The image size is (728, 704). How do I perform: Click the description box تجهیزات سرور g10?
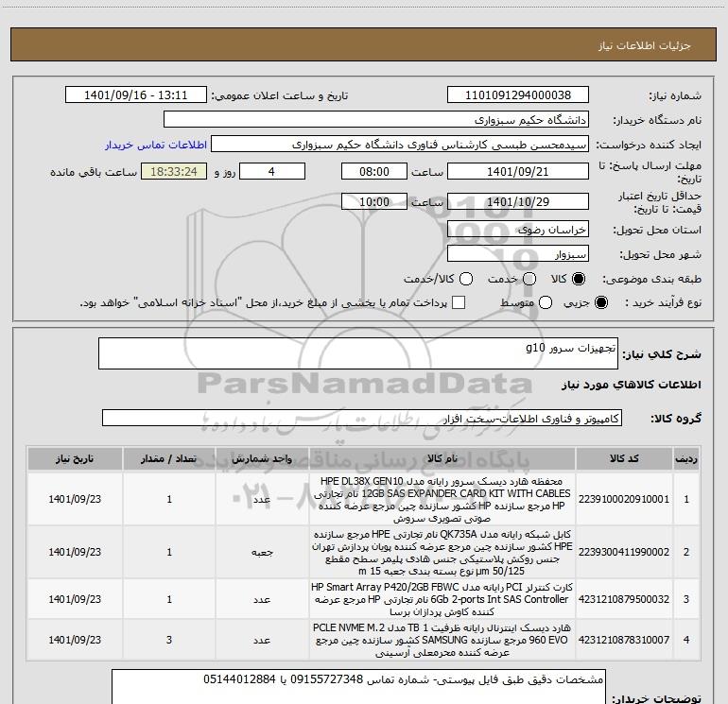pyautogui.click(x=358, y=353)
